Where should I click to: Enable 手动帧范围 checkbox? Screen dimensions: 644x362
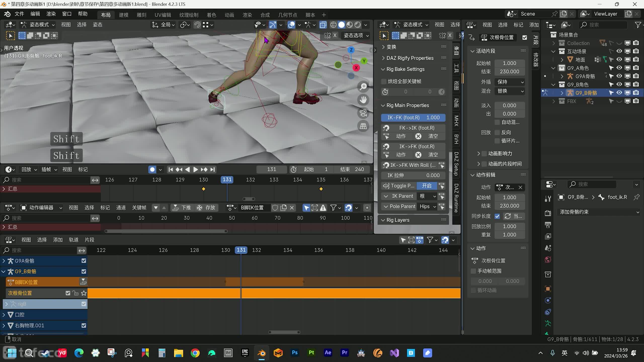click(x=473, y=271)
